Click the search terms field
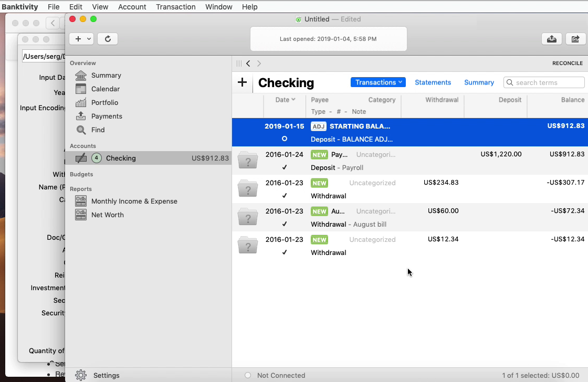This screenshot has height=382, width=588. (x=544, y=82)
